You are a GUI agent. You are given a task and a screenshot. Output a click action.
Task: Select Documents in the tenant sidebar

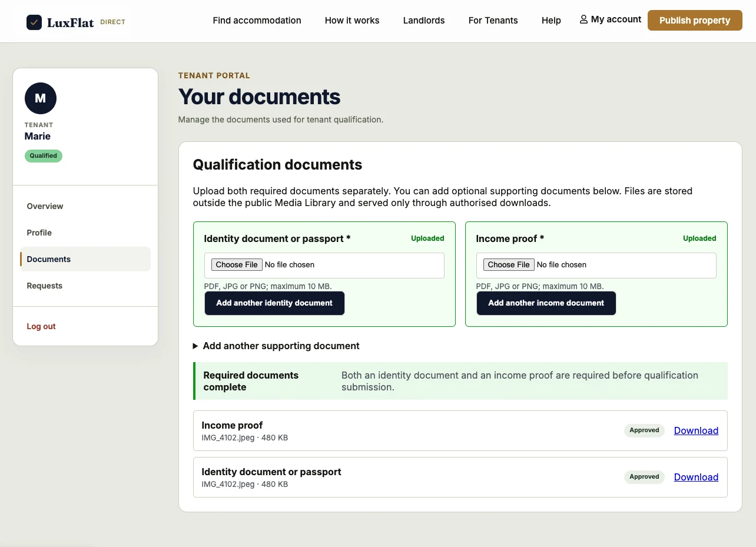pos(85,259)
